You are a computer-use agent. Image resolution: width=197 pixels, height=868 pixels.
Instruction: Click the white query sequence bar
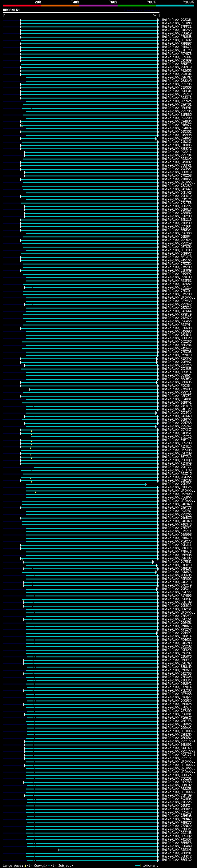(x=81, y=12)
